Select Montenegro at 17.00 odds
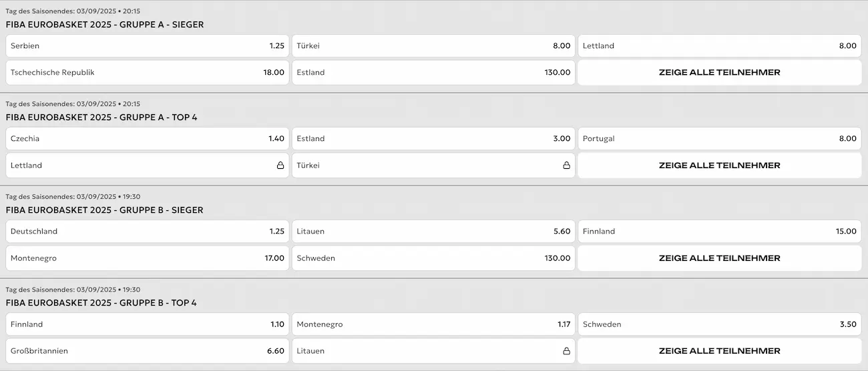The width and height of the screenshot is (868, 371). click(148, 258)
